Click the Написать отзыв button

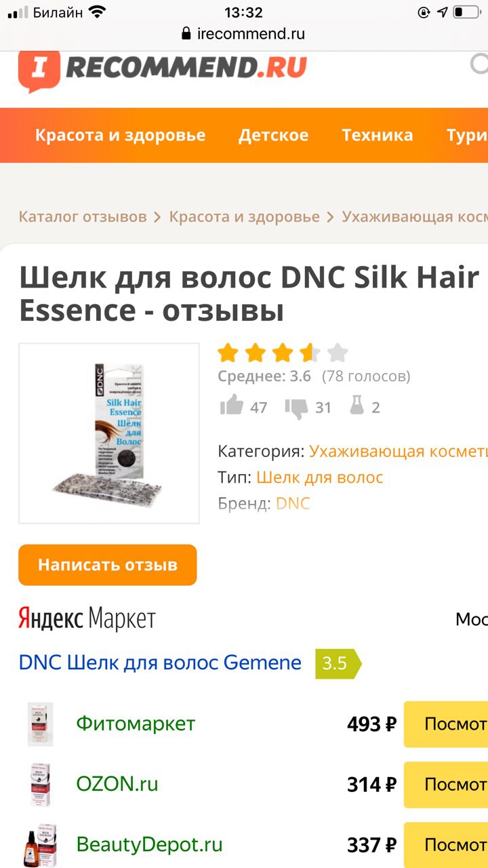pos(107,565)
